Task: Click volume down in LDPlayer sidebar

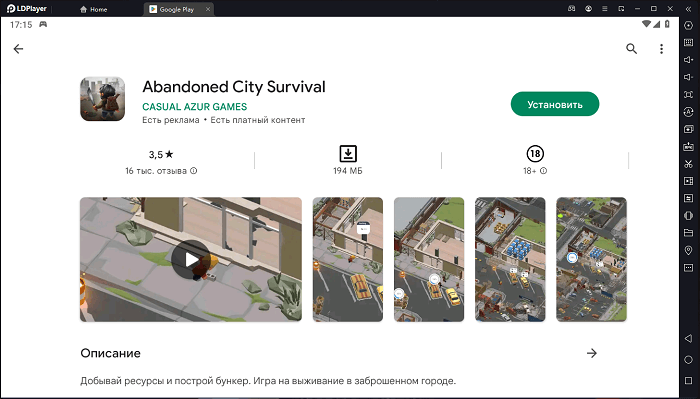Action: tap(688, 77)
